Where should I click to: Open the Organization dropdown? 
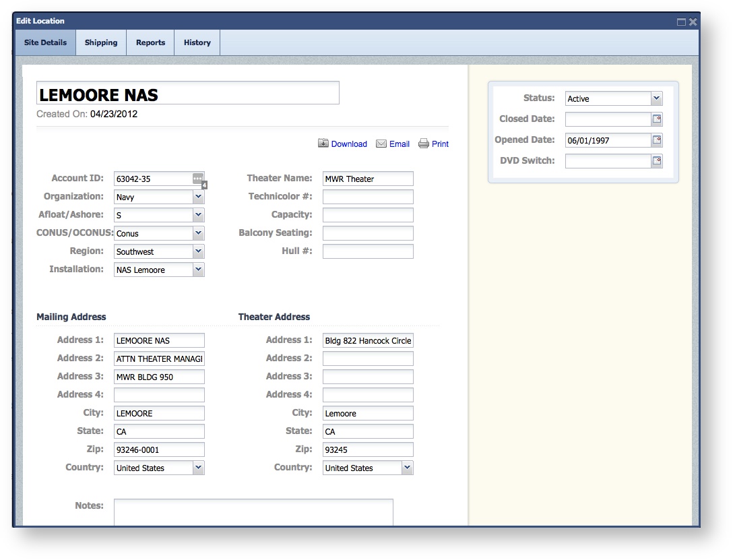pyautogui.click(x=198, y=197)
